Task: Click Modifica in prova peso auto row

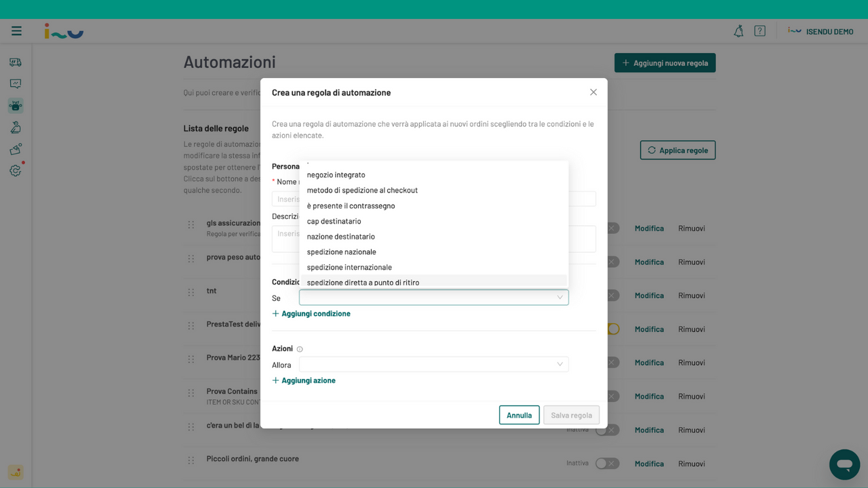Action: [649, 262]
